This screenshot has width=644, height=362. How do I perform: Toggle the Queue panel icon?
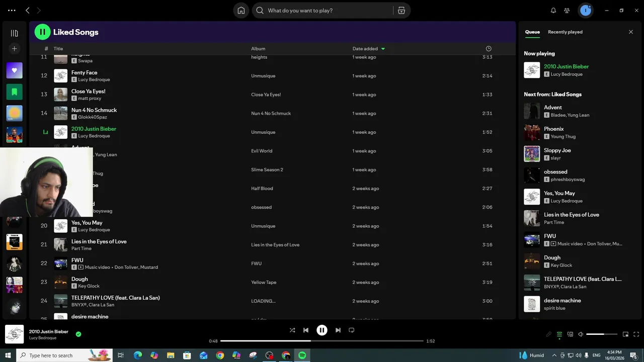click(559, 334)
